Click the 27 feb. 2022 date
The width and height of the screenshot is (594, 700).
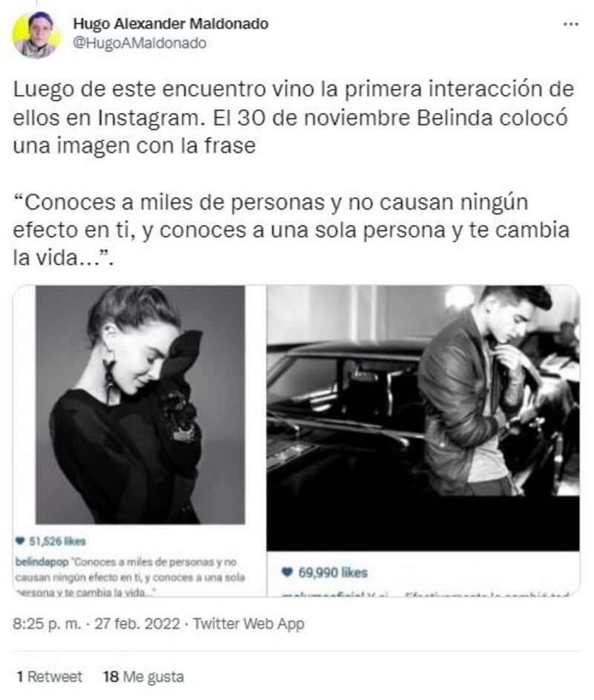coord(137,623)
